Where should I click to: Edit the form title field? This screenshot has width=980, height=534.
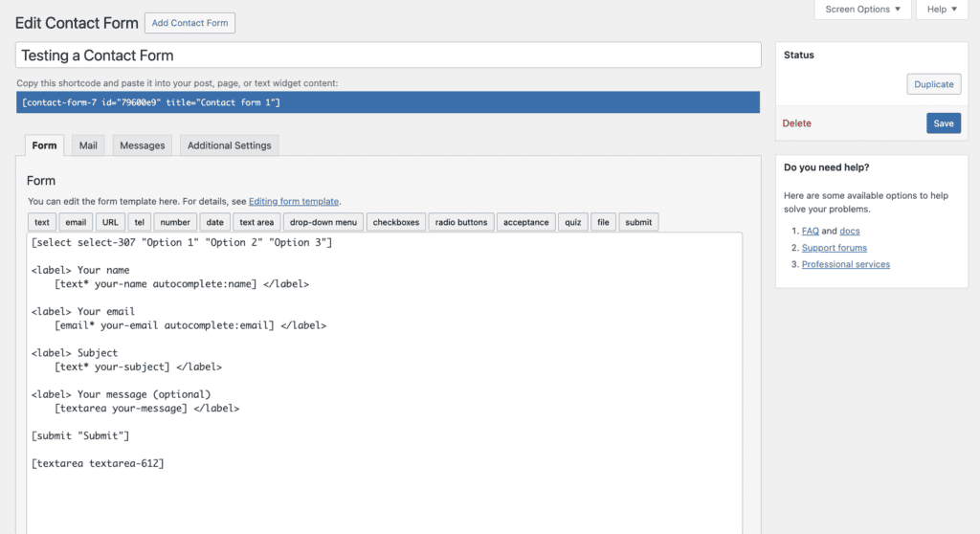pyautogui.click(x=389, y=55)
